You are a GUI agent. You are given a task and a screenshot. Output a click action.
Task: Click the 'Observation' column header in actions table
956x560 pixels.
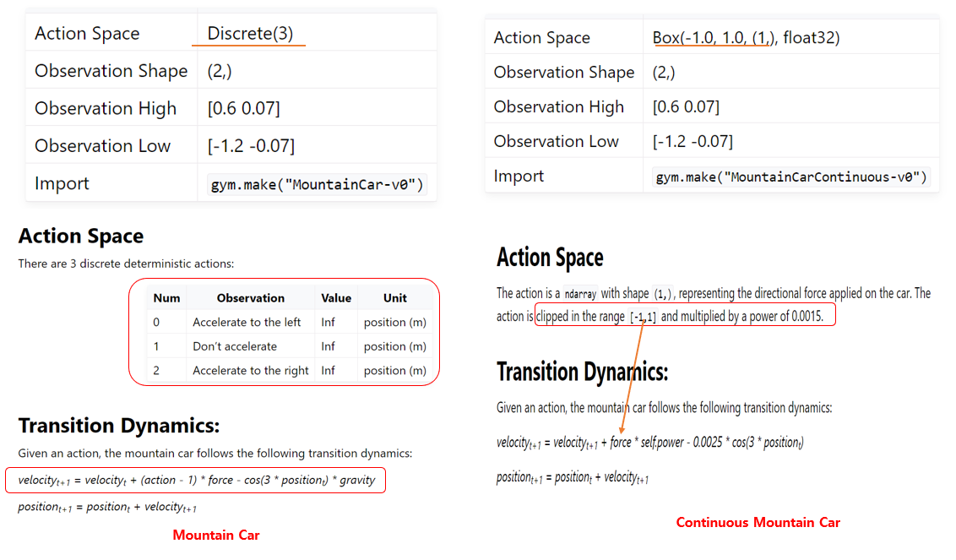[x=251, y=297]
